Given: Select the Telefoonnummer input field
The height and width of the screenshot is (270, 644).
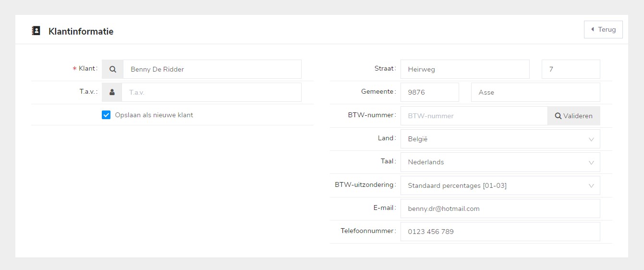Looking at the screenshot, I should click(x=499, y=232).
